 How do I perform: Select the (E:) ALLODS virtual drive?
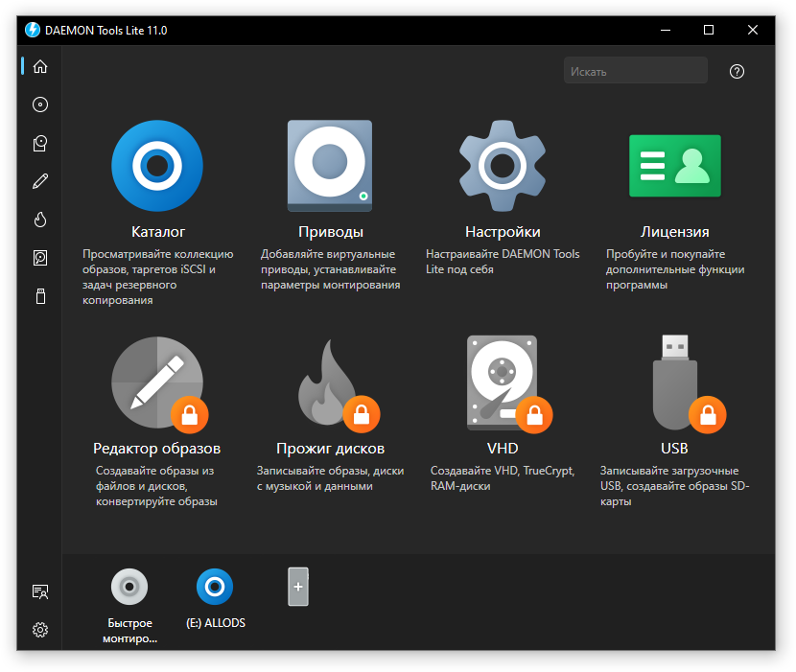click(x=215, y=587)
